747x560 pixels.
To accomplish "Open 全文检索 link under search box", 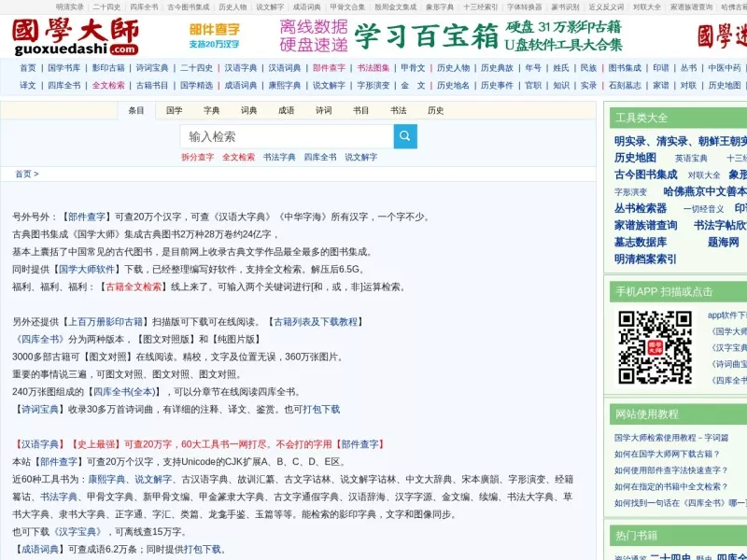I will pyautogui.click(x=238, y=157).
